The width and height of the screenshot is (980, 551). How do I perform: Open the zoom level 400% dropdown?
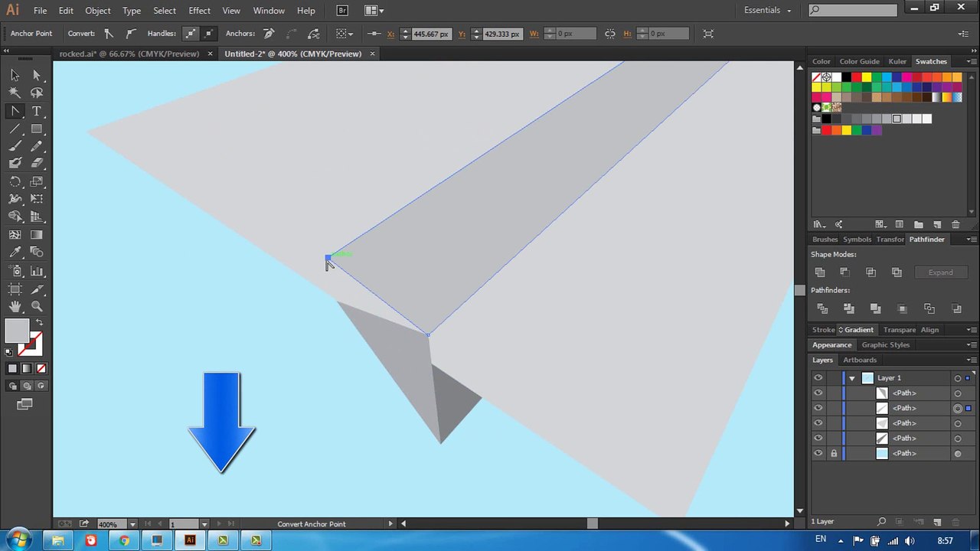[x=132, y=524]
